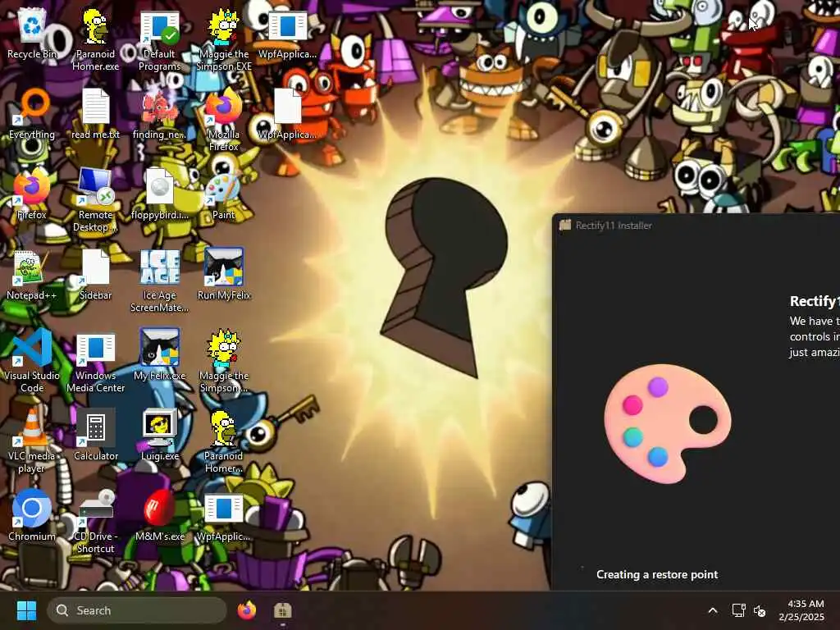The width and height of the screenshot is (840, 630).
Task: Click the muted volume tray icon
Action: coord(760,610)
